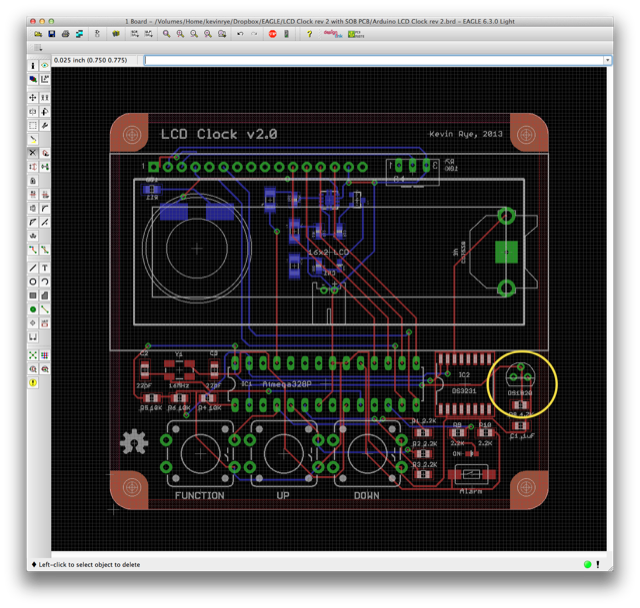
Task: Click the red Stop command icon
Action: pos(273,34)
